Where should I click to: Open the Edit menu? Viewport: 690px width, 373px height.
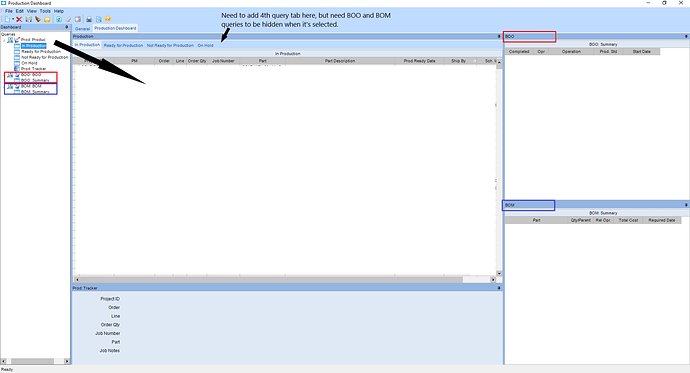pyautogui.click(x=20, y=11)
